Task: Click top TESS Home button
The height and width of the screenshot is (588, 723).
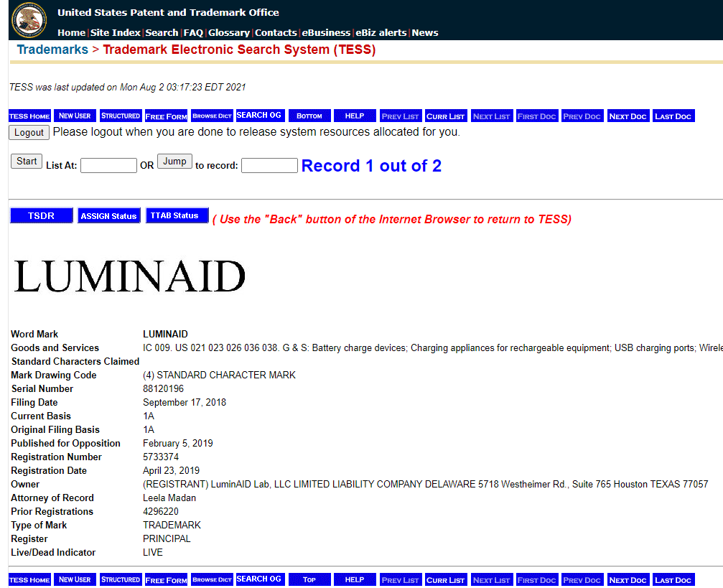Action: click(29, 116)
